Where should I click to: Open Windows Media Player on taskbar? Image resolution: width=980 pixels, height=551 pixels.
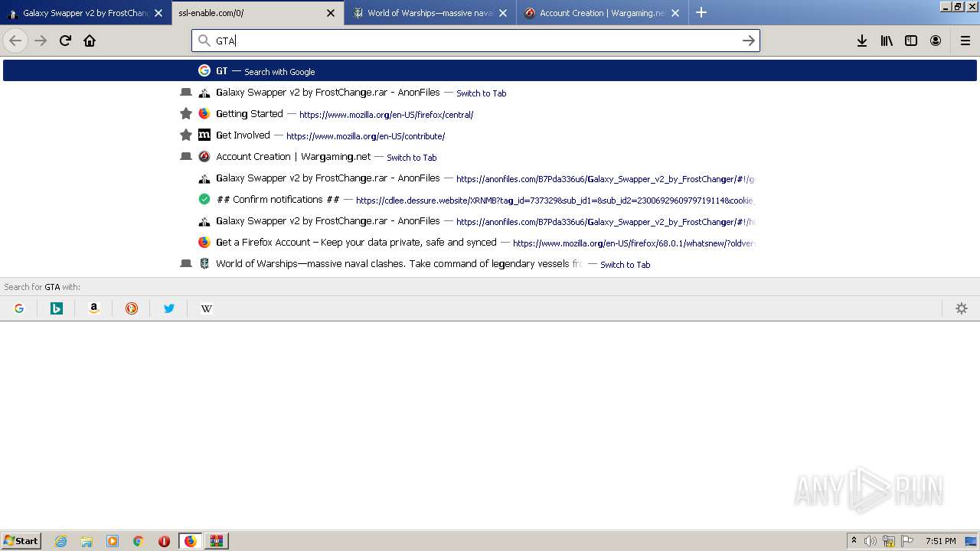point(113,541)
